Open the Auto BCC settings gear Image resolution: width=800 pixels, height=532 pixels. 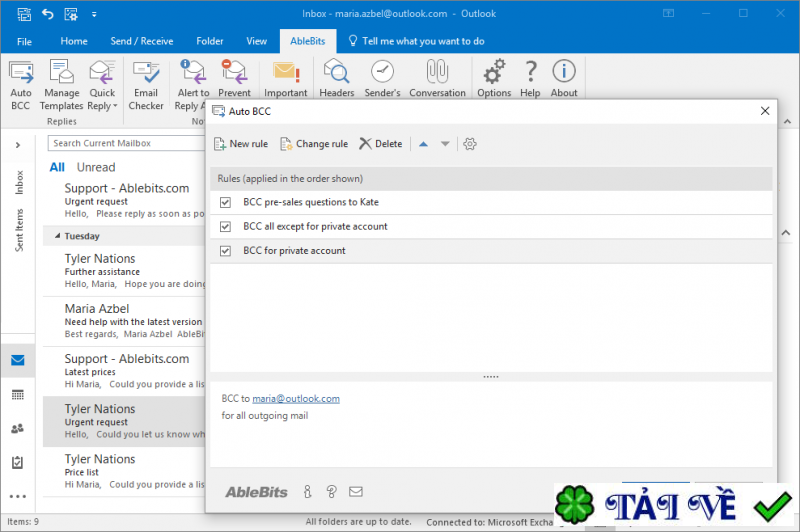[470, 144]
